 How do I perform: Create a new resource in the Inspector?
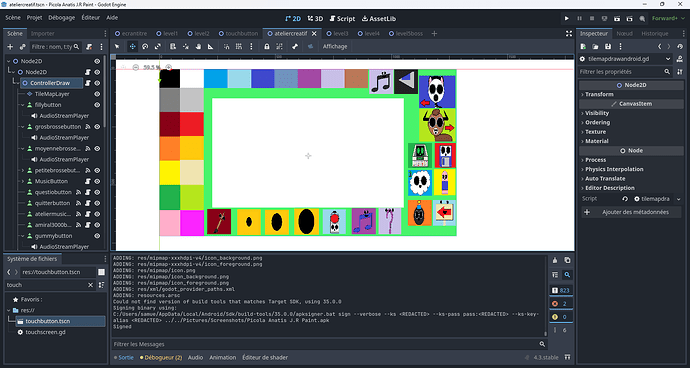click(583, 47)
